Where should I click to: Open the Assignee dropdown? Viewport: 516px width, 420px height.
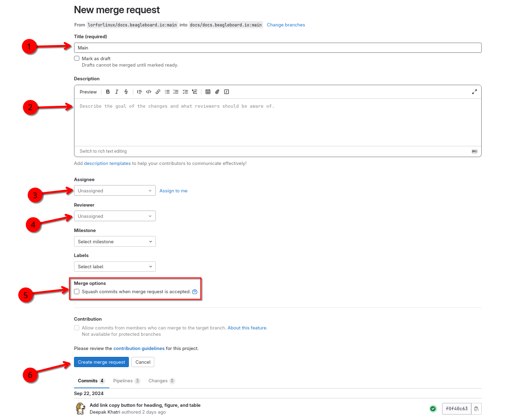(115, 190)
